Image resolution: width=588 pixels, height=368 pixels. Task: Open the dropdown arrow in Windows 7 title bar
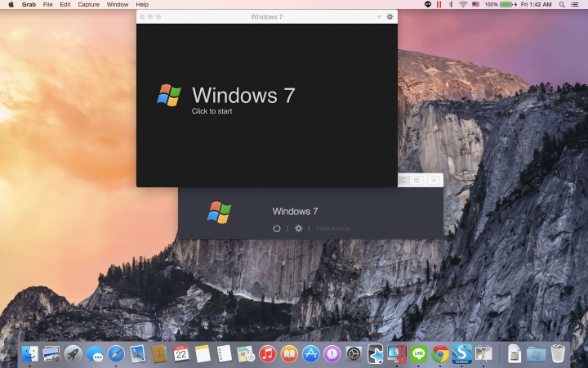(x=379, y=17)
